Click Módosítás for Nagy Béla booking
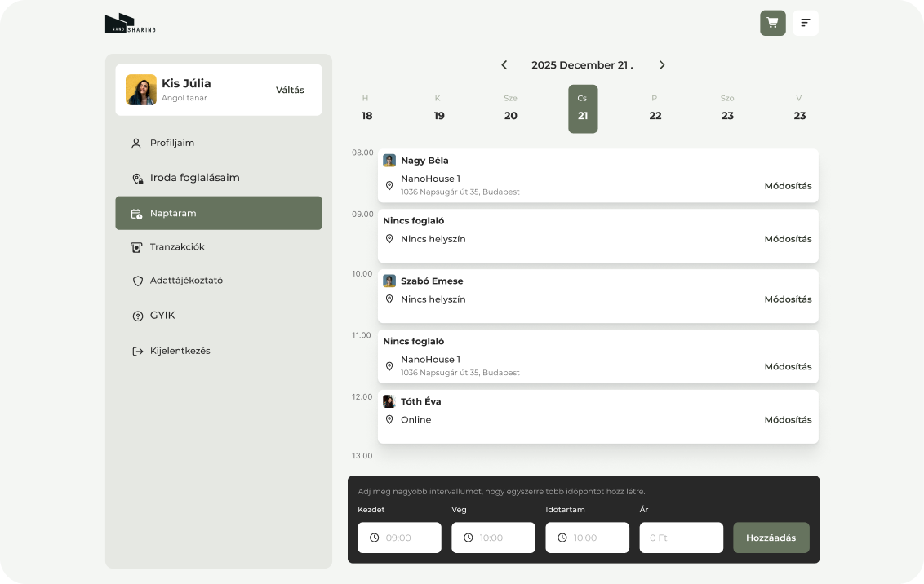The width and height of the screenshot is (924, 584). tap(788, 186)
